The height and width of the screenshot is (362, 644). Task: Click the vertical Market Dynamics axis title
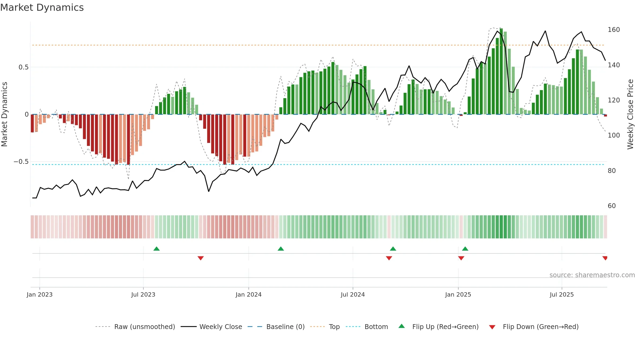(4, 114)
